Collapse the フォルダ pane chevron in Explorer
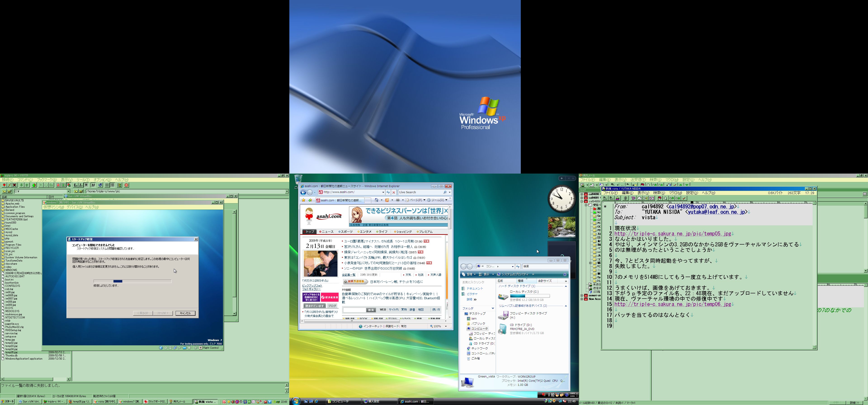The width and height of the screenshot is (868, 405). 493,308
